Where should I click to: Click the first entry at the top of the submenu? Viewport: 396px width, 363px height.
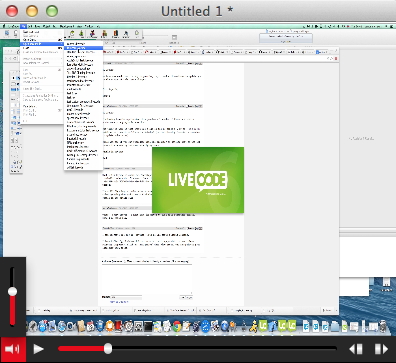click(x=76, y=44)
